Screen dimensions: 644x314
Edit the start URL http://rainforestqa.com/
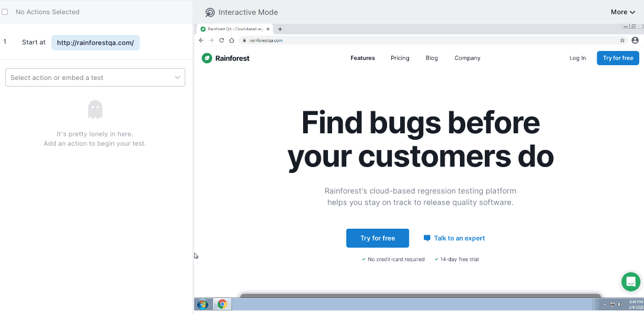(x=95, y=43)
